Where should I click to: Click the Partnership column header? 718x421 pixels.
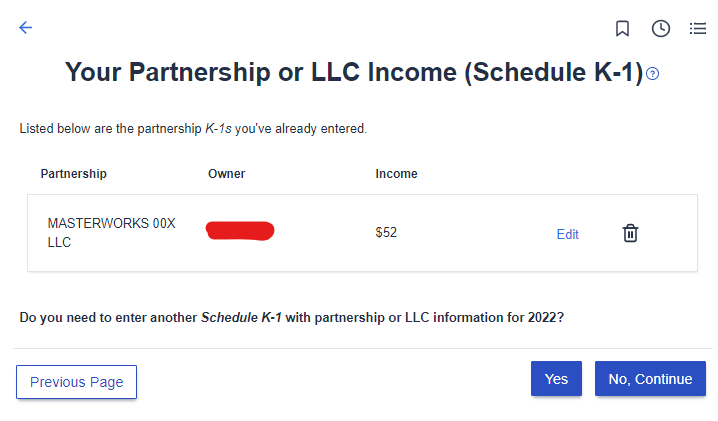73,174
